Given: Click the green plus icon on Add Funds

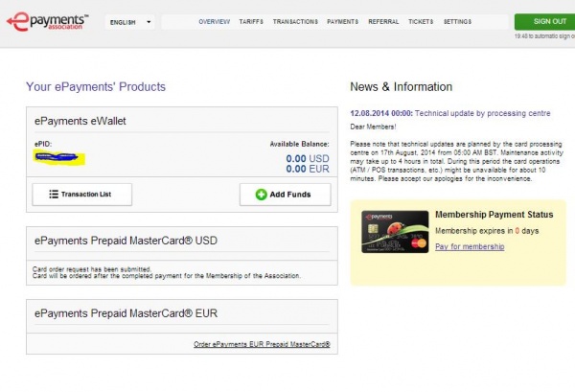Looking at the screenshot, I should pyautogui.click(x=261, y=195).
